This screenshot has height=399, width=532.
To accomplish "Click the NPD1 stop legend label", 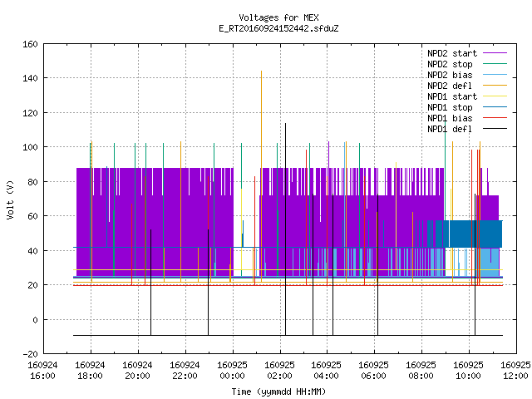I will pyautogui.click(x=450, y=107).
